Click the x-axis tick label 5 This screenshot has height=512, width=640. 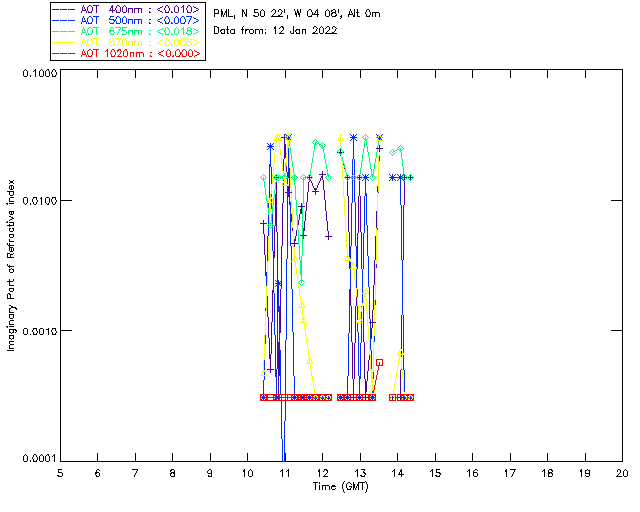(x=60, y=472)
